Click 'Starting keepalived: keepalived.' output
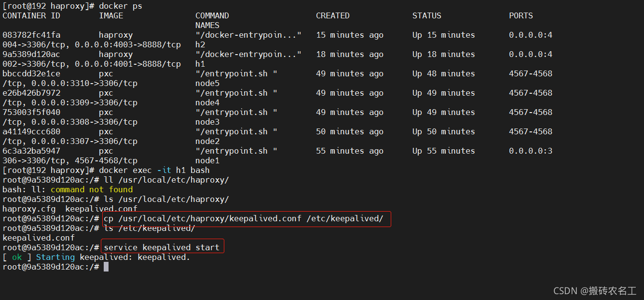 coord(113,257)
